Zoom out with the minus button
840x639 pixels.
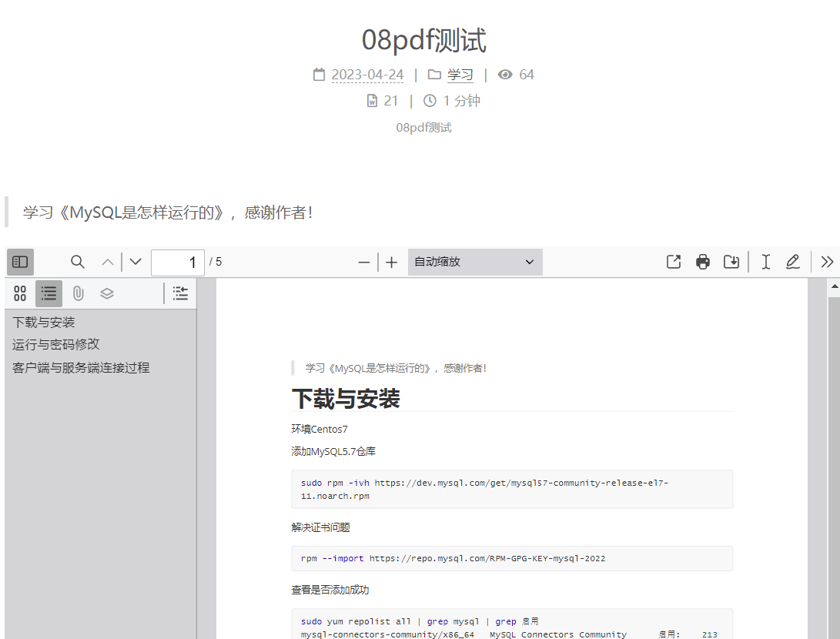[x=364, y=263]
